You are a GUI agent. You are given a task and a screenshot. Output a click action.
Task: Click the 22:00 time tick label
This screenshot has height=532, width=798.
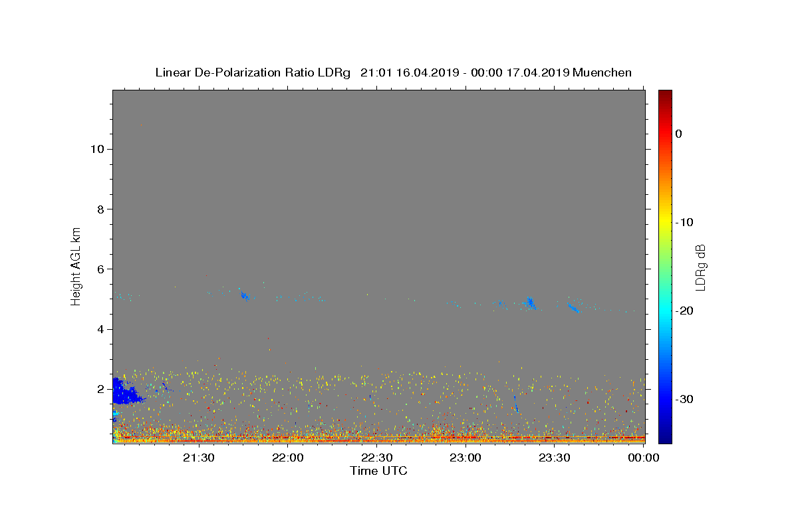tap(287, 458)
